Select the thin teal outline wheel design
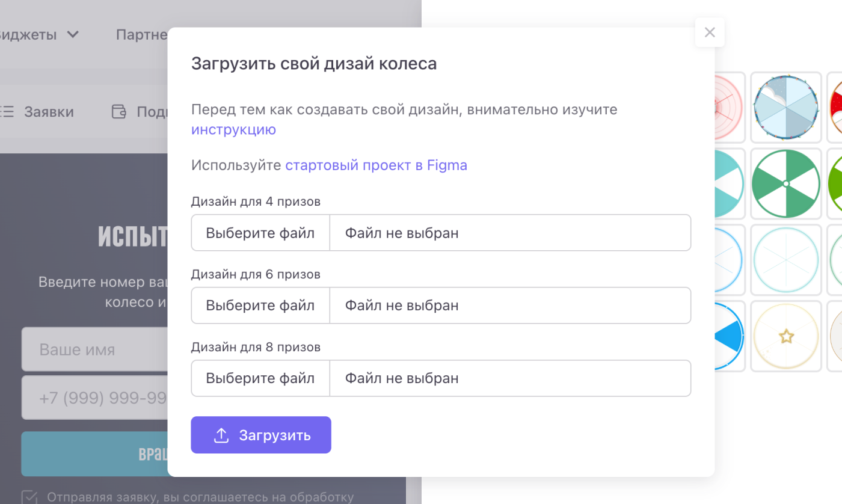The image size is (842, 504). click(x=786, y=260)
